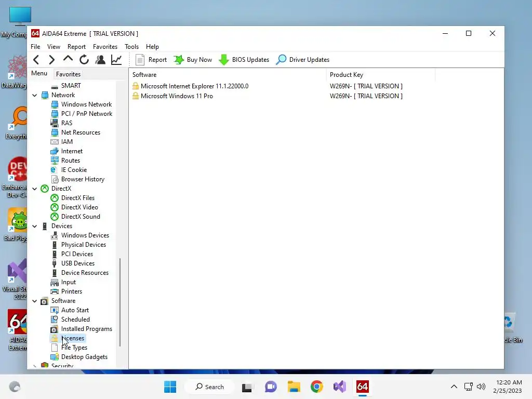Image resolution: width=532 pixels, height=399 pixels.
Task: Click the RAS icon in tree
Action: pos(54,123)
